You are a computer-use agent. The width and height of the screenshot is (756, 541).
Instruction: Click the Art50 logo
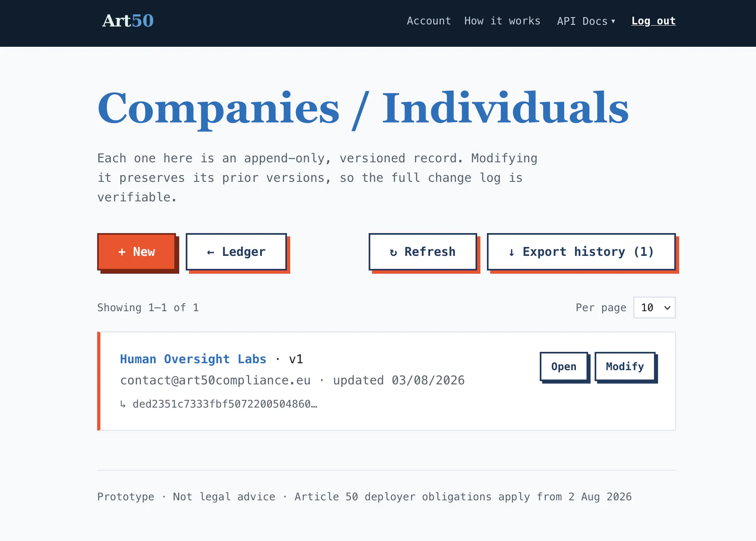128,21
